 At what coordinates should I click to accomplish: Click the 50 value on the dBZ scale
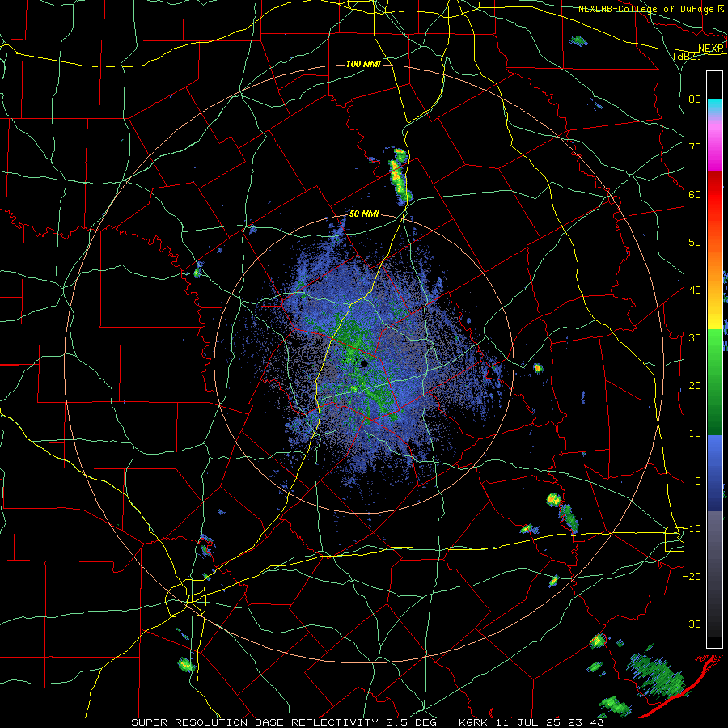point(695,243)
